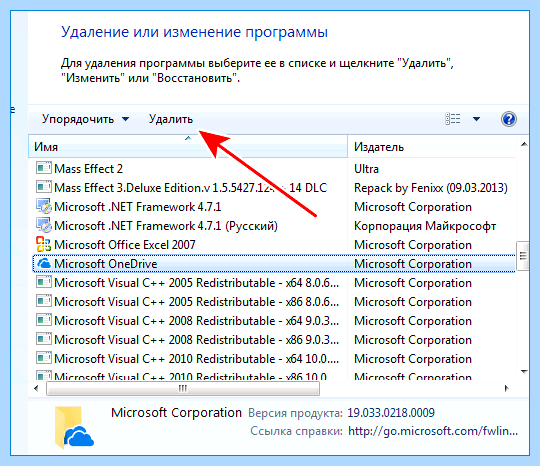
Task: Click the Visual C++ 2008 x86 icon
Action: 44,339
